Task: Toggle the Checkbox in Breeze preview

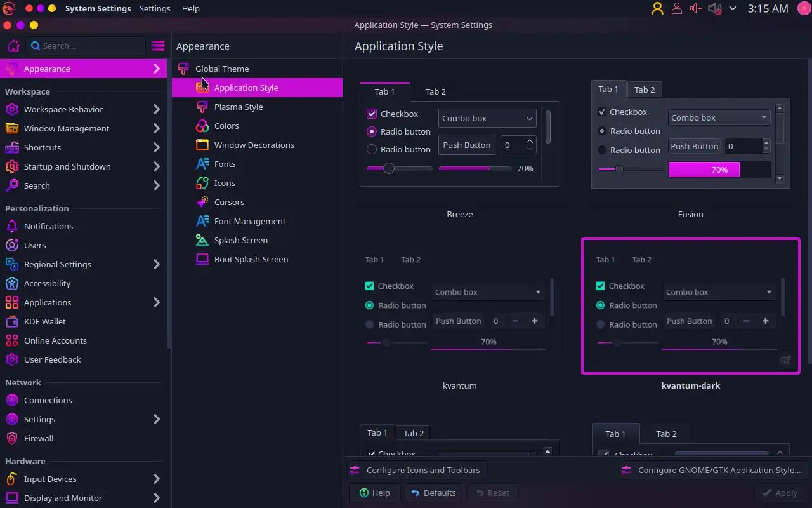Action: tap(372, 114)
